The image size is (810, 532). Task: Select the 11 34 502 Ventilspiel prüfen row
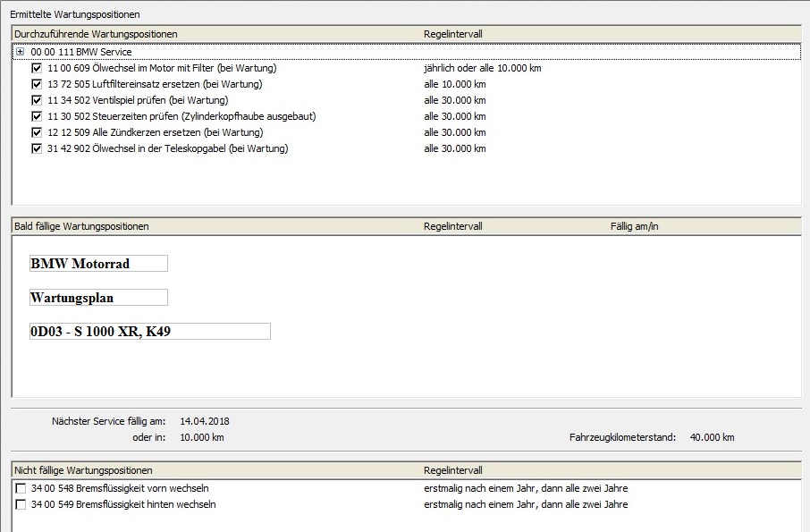(x=138, y=100)
